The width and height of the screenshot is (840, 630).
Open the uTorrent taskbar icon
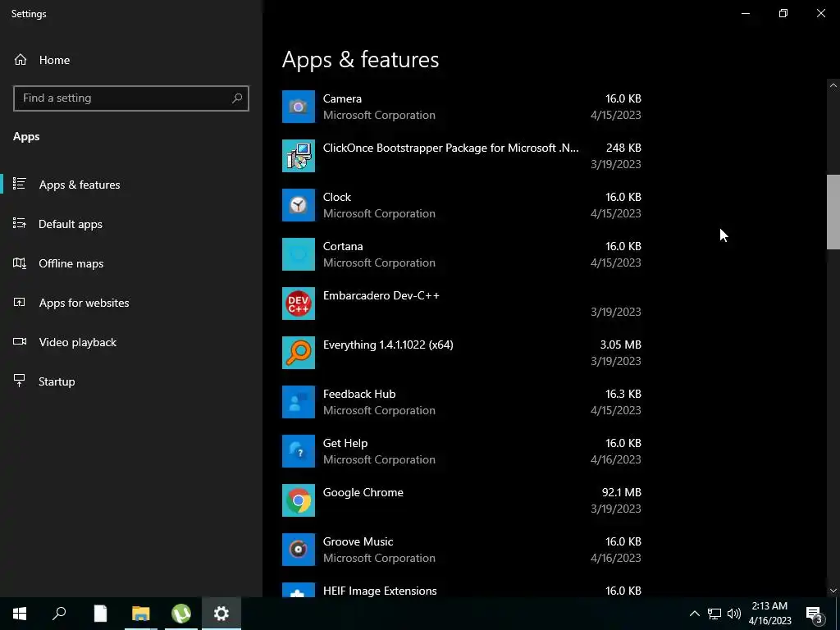(181, 614)
